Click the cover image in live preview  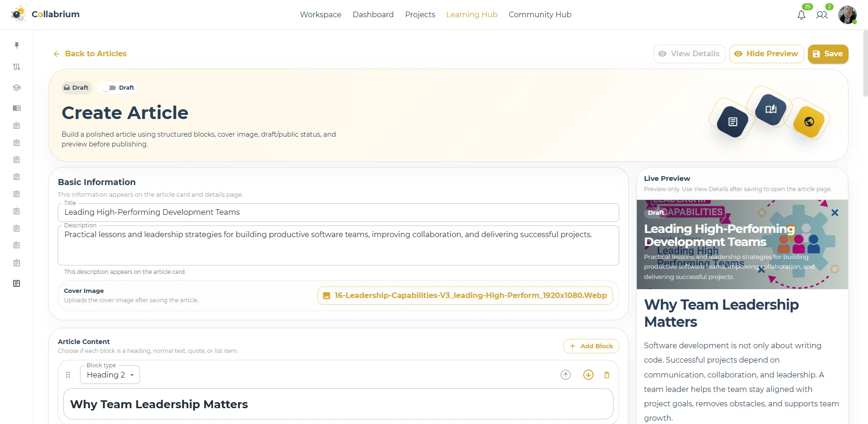click(x=742, y=245)
